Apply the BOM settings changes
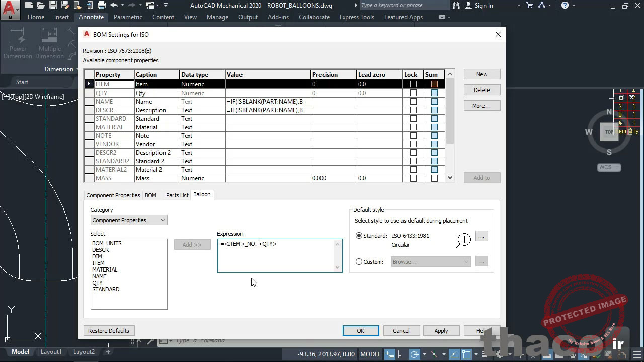 pyautogui.click(x=441, y=330)
